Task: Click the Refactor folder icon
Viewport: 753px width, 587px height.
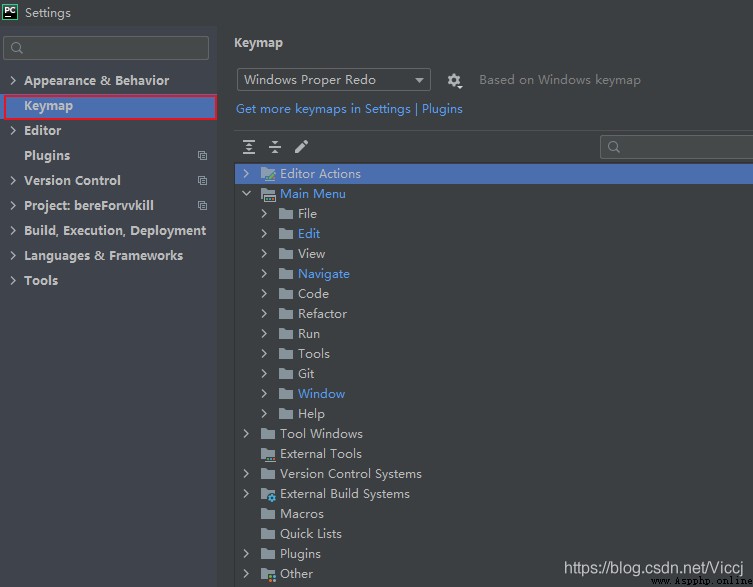Action: 286,314
